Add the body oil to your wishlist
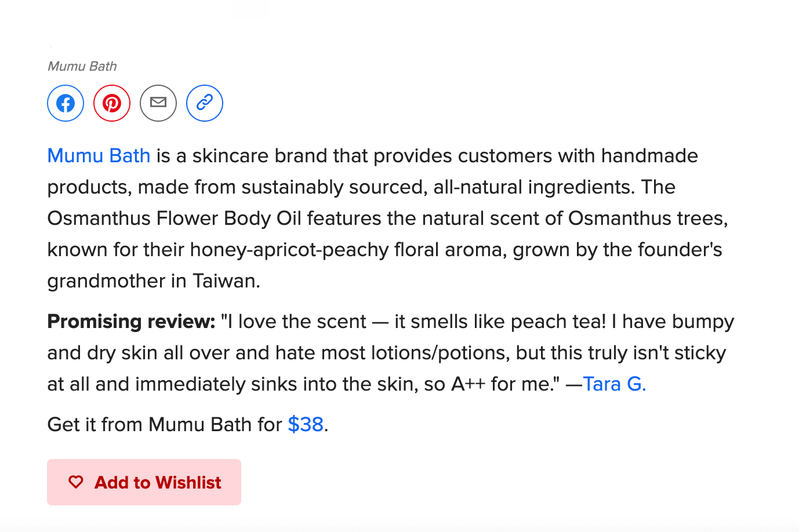The height and width of the screenshot is (532, 799). [144, 482]
